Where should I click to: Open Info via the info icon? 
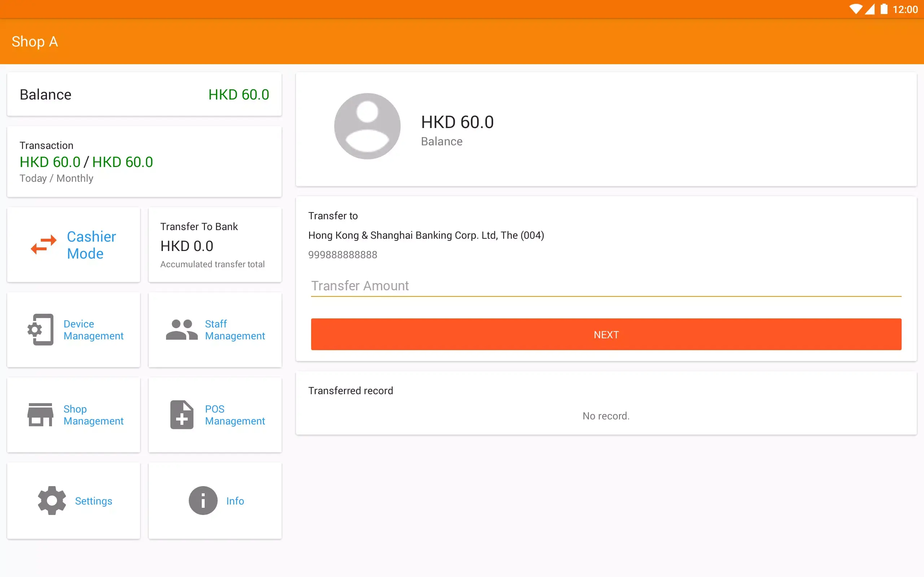pos(202,500)
